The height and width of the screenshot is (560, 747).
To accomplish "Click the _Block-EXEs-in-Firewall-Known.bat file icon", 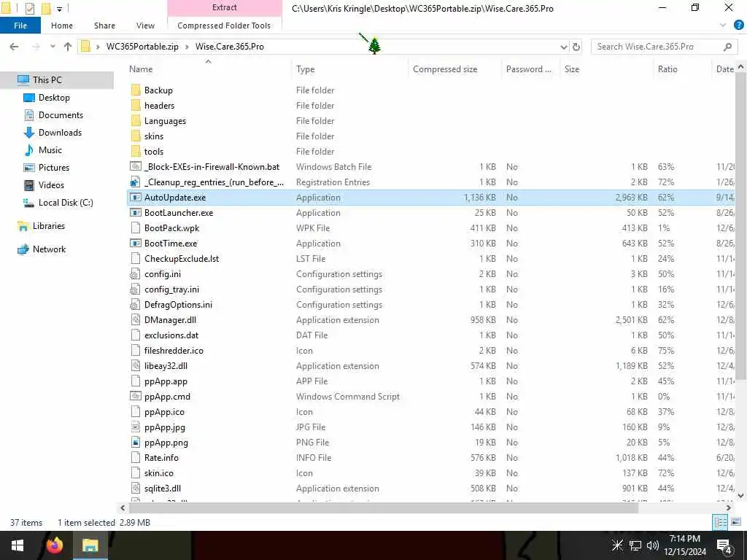I will click(136, 167).
